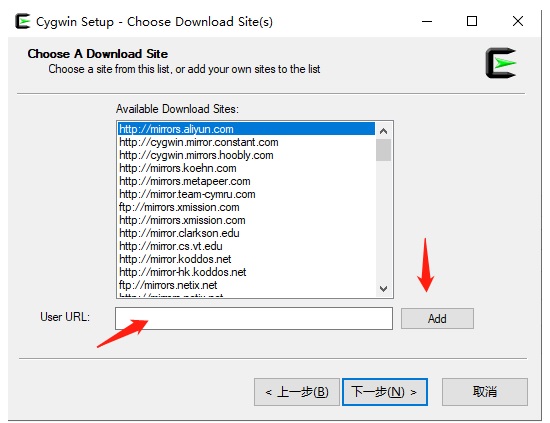Pick http://mirrors.metapeer.com mirror
550x423 pixels.
click(246, 181)
